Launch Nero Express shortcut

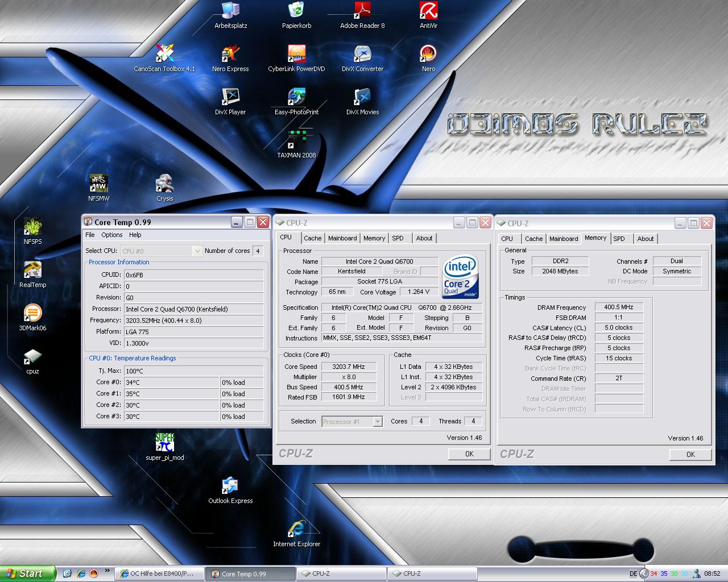[x=230, y=59]
